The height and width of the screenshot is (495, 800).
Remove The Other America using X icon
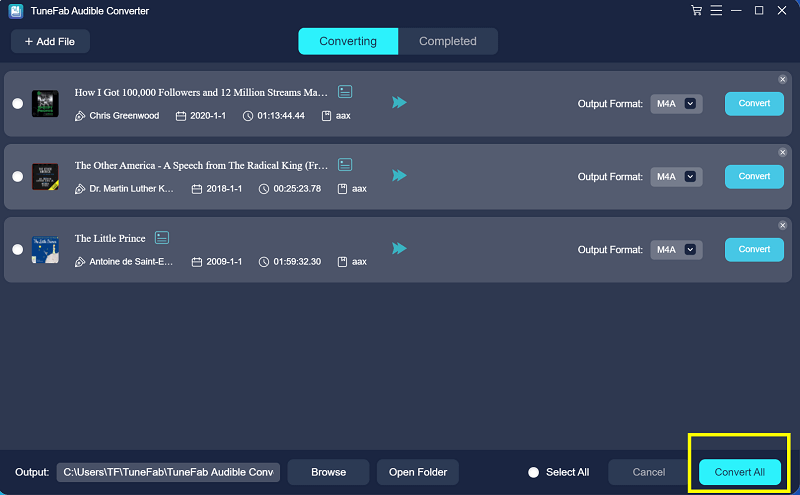tap(782, 153)
